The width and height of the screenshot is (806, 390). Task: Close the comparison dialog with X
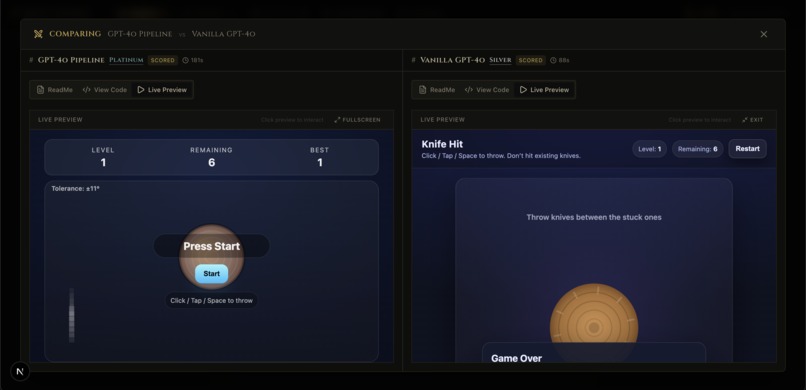click(x=763, y=34)
